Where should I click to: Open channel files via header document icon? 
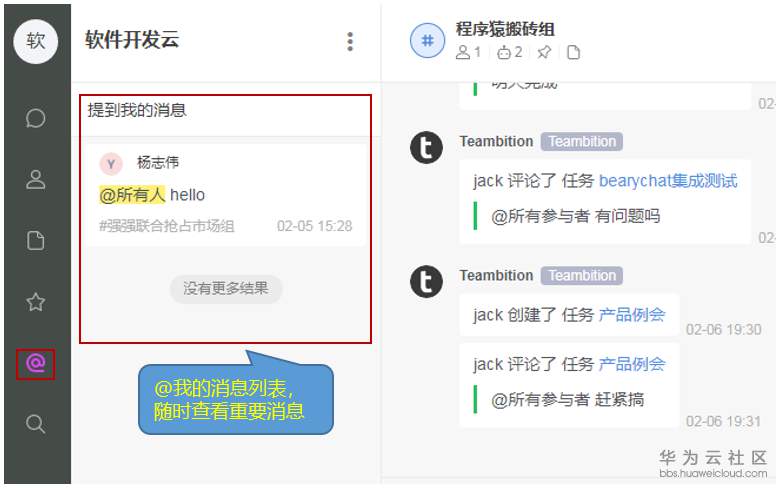tap(574, 52)
